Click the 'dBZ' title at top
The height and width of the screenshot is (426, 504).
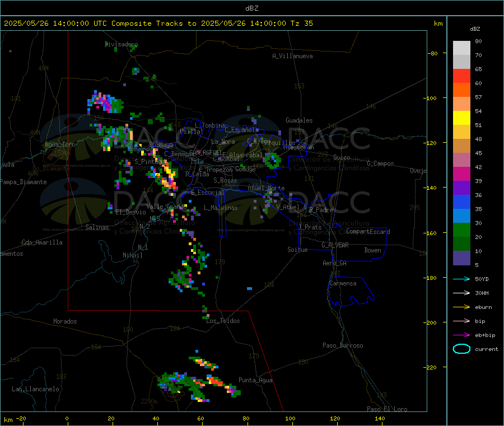(251, 8)
